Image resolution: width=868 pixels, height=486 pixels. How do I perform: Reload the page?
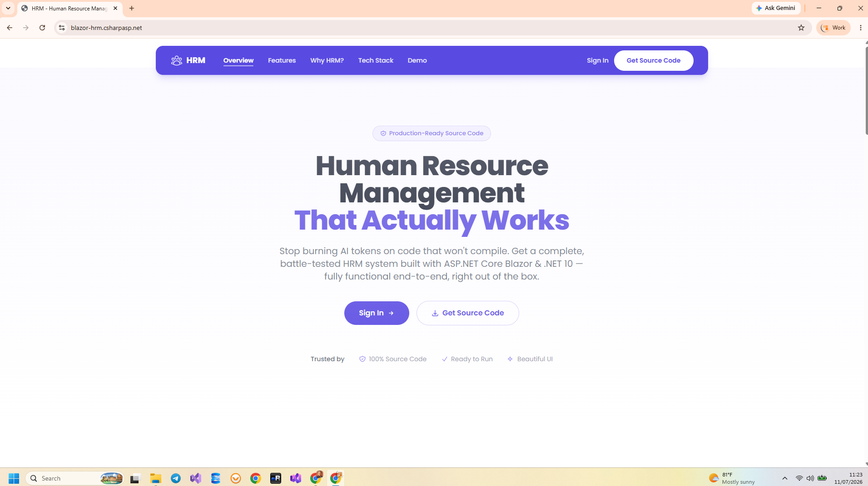click(x=42, y=28)
